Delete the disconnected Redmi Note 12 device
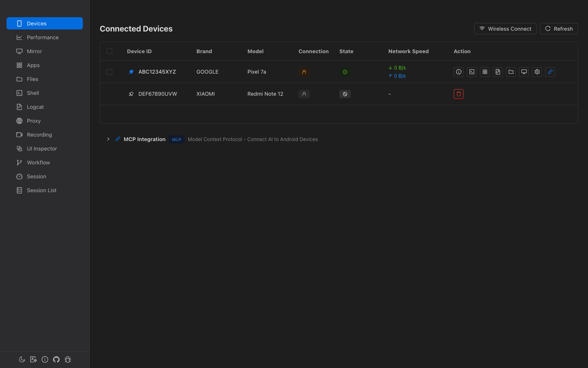 pyautogui.click(x=459, y=94)
